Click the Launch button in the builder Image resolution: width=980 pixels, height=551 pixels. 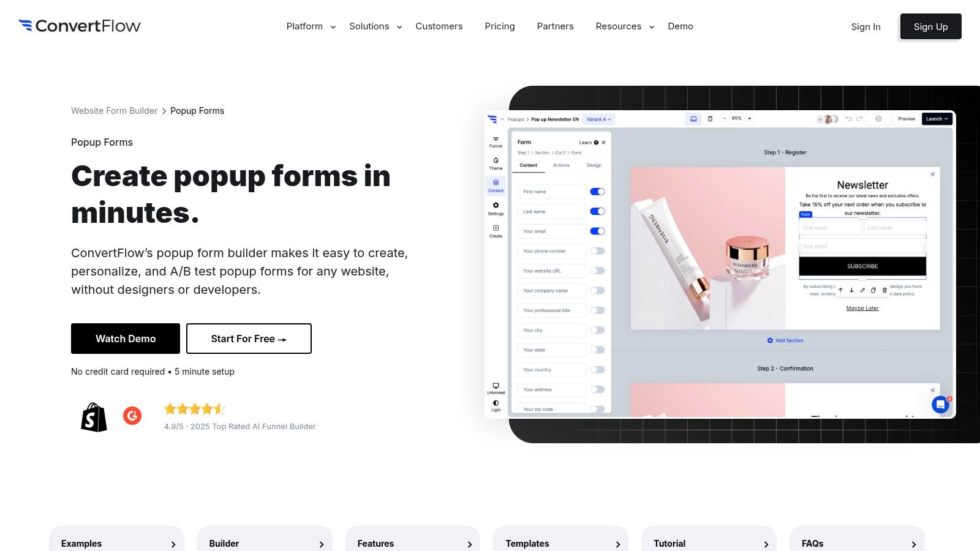(937, 119)
